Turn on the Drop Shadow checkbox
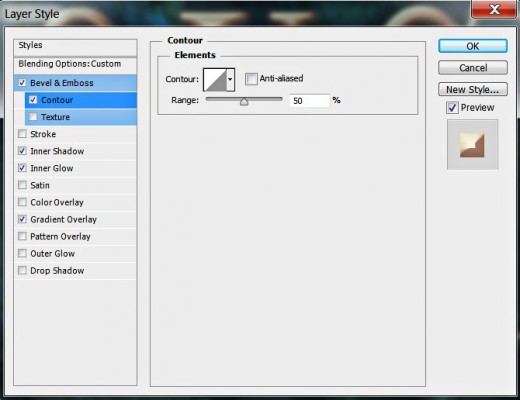520x400 pixels. [22, 270]
